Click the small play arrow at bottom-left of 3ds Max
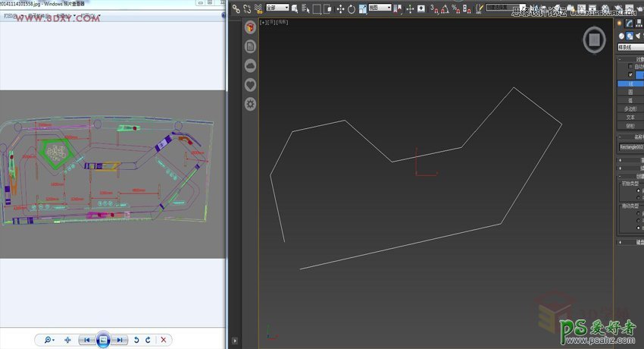Viewport: 644px width, 349px height. click(235, 341)
